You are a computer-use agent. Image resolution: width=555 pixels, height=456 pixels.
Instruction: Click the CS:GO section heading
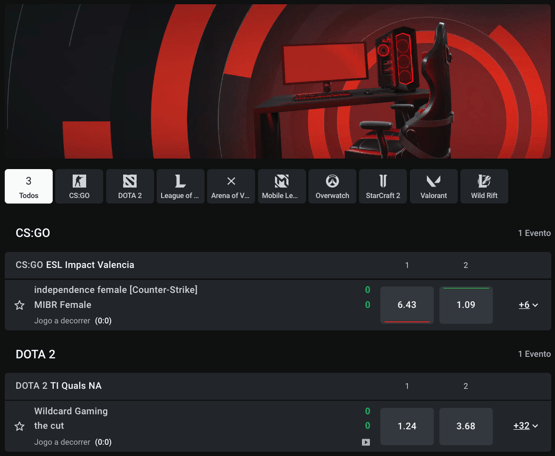(x=33, y=233)
